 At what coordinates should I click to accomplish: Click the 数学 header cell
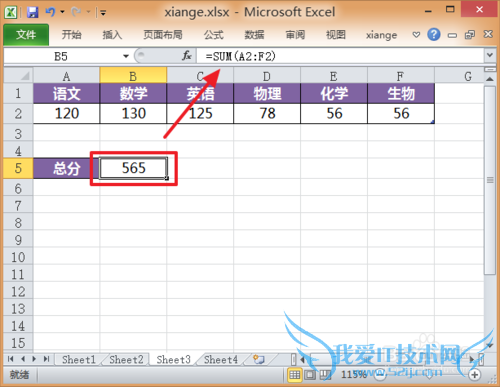(133, 93)
